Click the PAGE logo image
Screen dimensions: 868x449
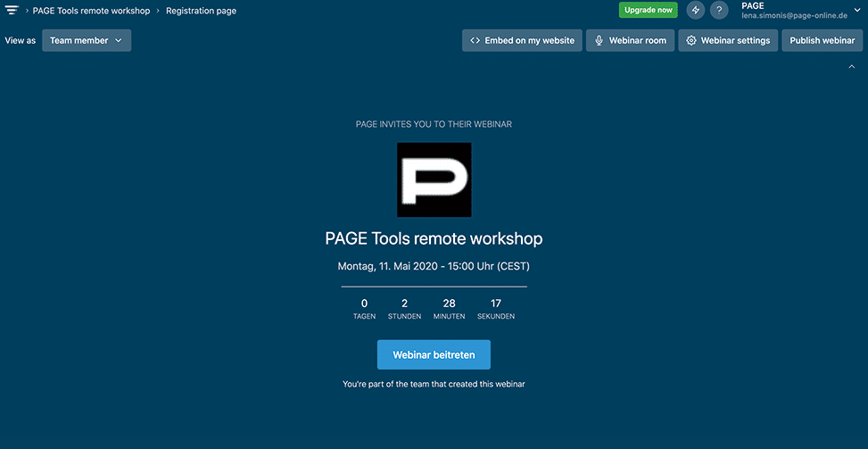[x=434, y=179]
